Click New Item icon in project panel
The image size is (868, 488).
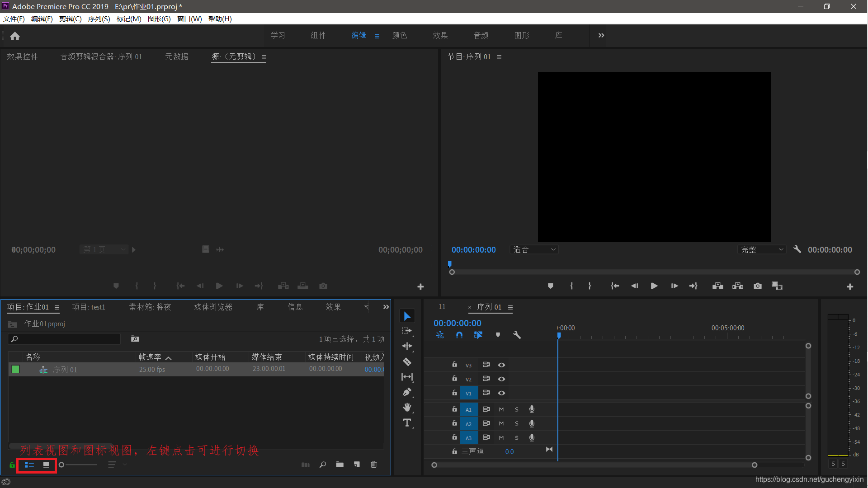357,465
